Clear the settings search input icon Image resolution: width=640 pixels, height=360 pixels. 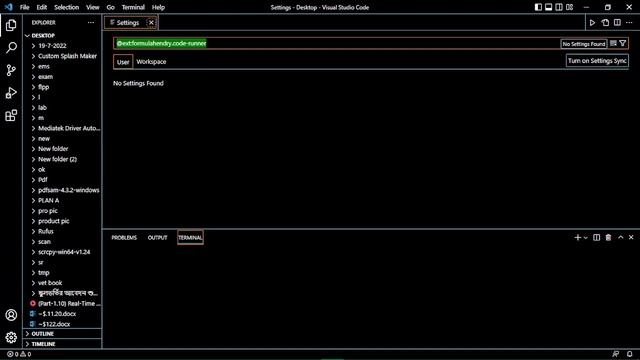[x=613, y=43]
